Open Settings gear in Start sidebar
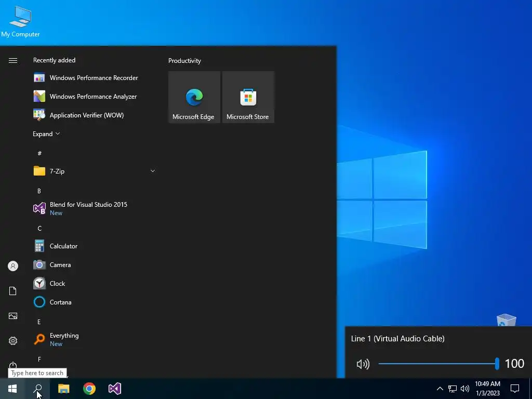This screenshot has width=532, height=399. 13,341
